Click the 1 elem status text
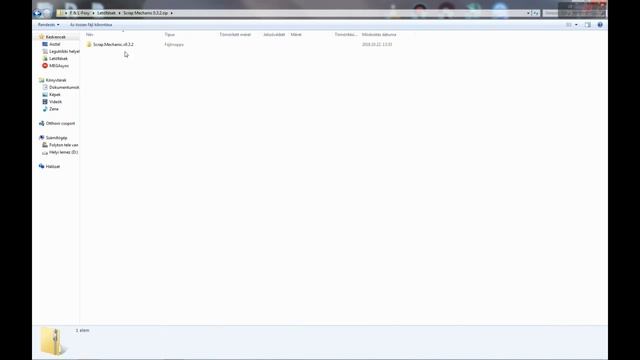This screenshot has width=640, height=360. [82, 330]
